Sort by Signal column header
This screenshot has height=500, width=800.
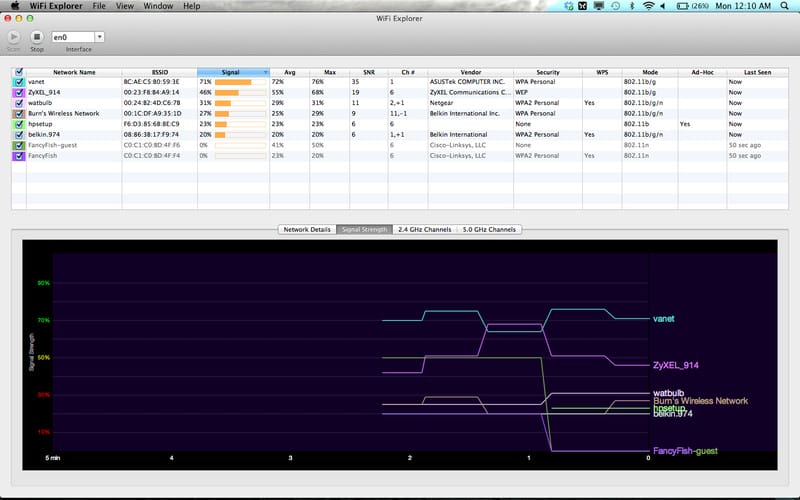(233, 72)
